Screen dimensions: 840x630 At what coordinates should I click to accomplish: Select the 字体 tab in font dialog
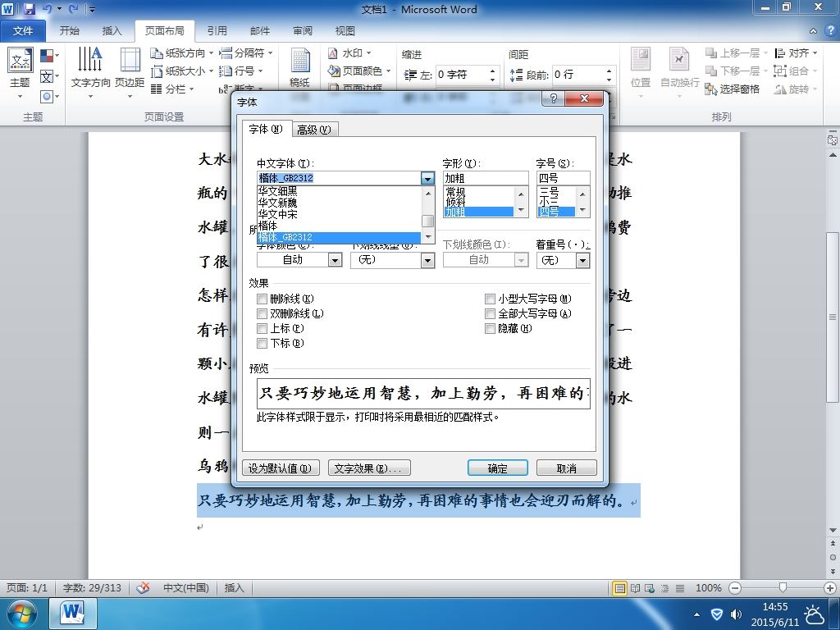coord(267,129)
